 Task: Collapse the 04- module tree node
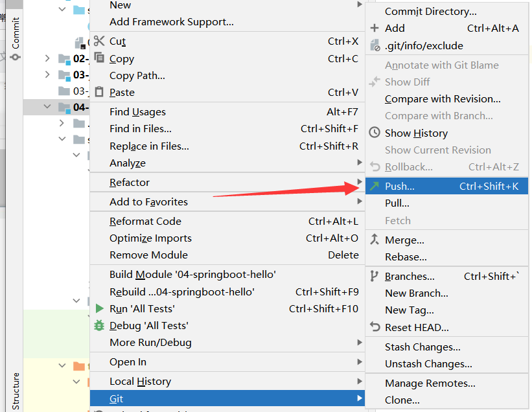[47, 106]
